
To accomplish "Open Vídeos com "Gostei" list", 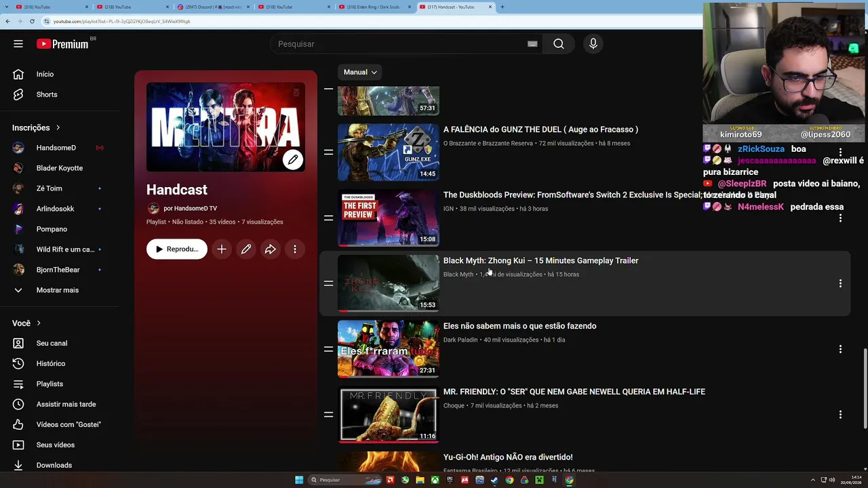I will (68, 424).
